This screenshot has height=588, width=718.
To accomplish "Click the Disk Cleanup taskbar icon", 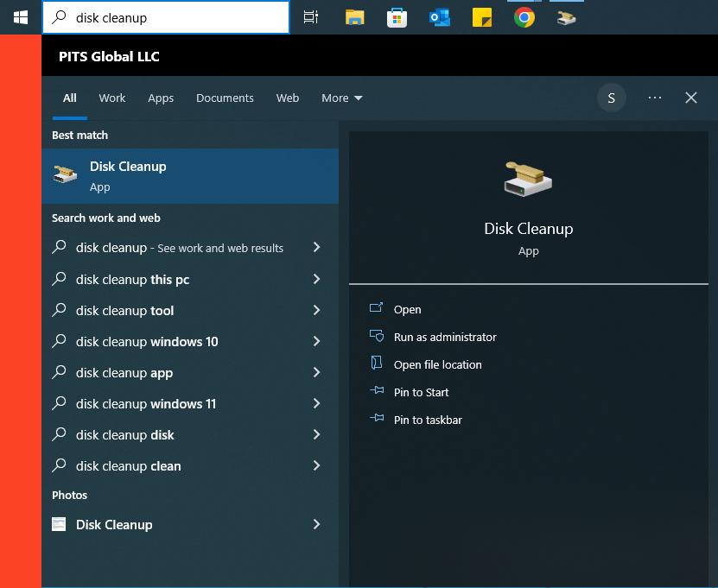I will point(567,18).
